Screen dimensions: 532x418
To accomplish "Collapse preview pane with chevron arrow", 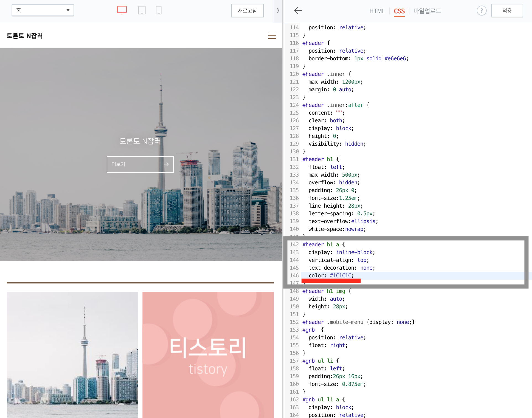I will click(278, 11).
